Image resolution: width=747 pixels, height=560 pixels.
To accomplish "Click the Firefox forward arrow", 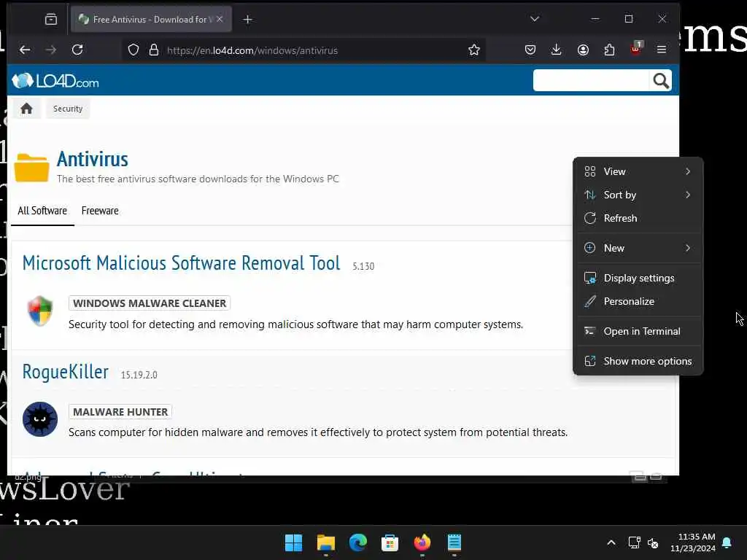I will [51, 50].
